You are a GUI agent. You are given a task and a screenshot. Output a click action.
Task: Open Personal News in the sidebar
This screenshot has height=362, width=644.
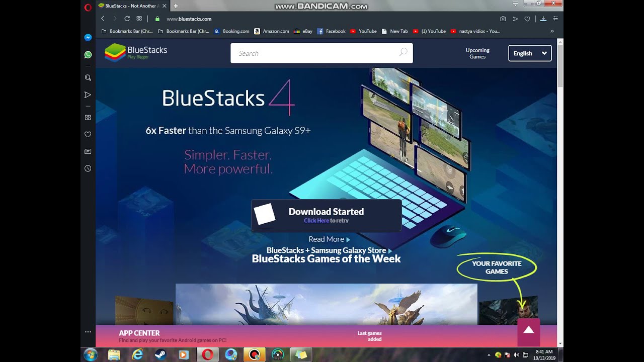[x=88, y=151]
